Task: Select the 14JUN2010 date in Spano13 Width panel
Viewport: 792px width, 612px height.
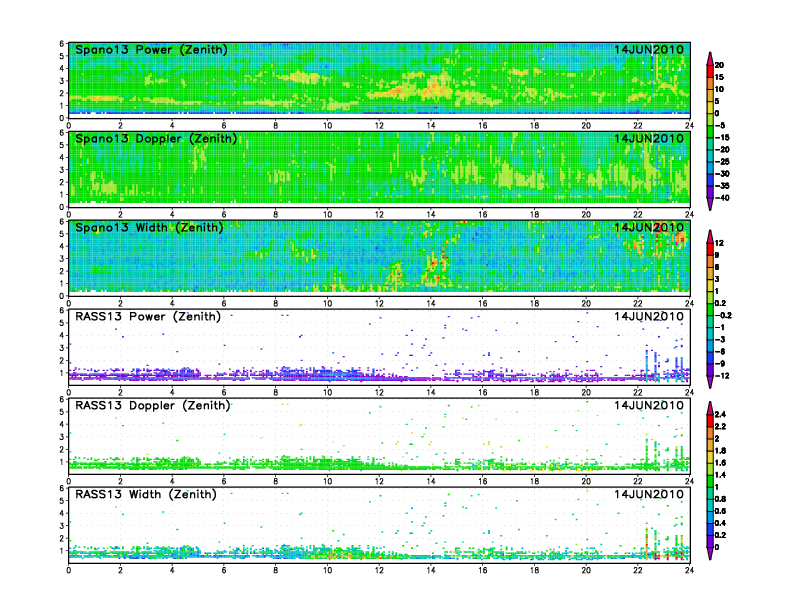Action: pos(649,227)
